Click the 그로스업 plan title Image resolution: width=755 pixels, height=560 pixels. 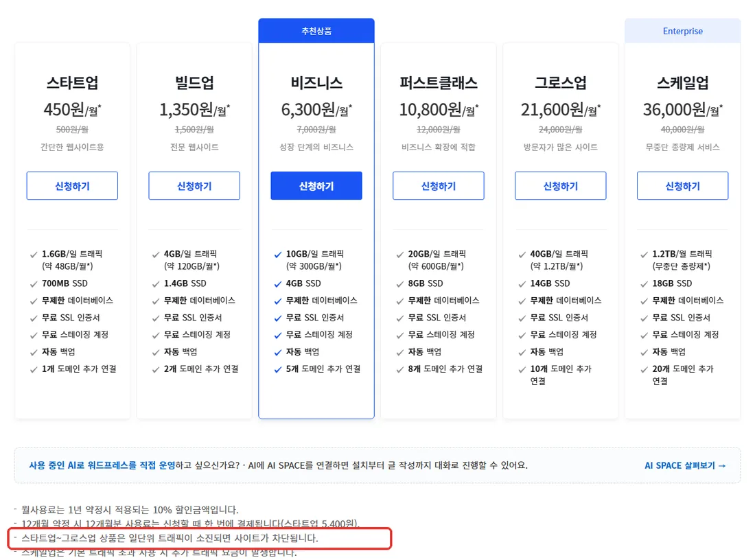click(561, 83)
